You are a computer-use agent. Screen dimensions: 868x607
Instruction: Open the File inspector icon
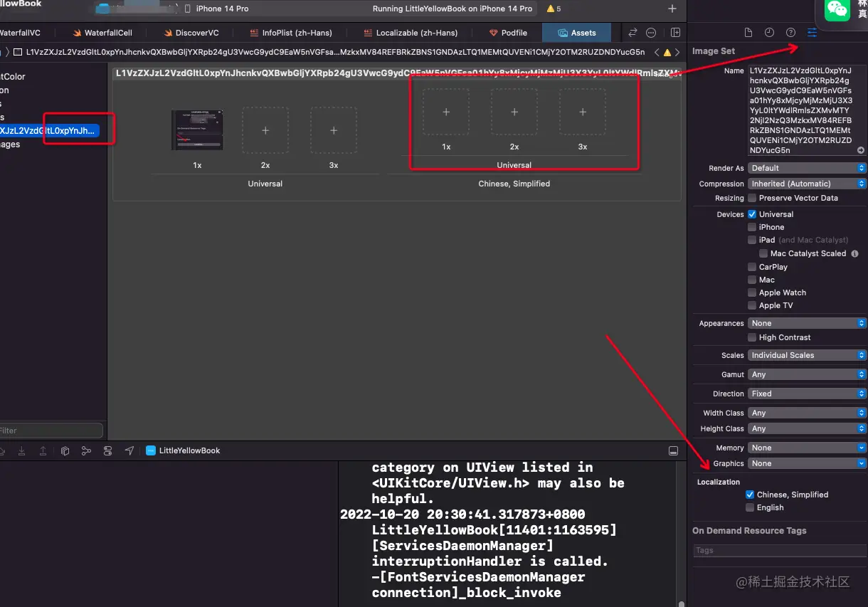(x=748, y=33)
